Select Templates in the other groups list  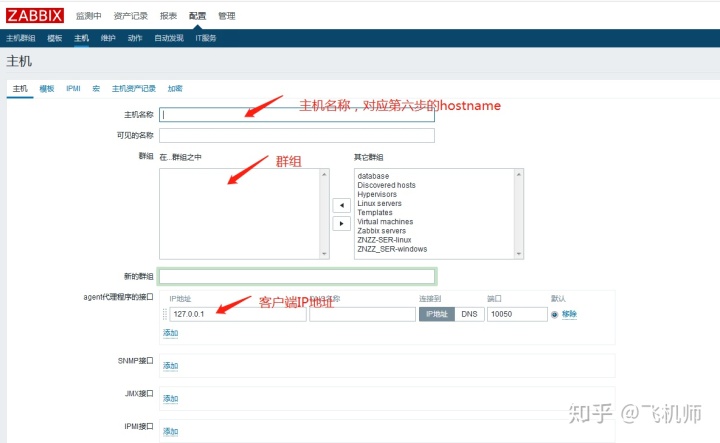point(375,213)
